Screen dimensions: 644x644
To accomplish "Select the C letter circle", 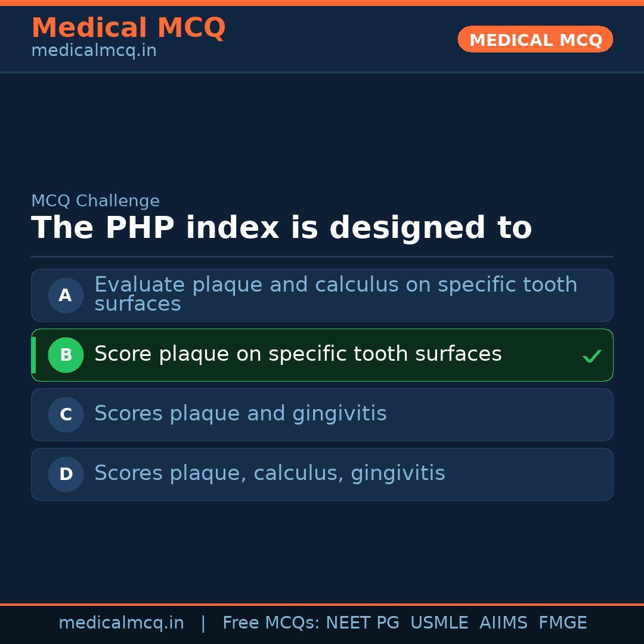I will pyautogui.click(x=66, y=414).
